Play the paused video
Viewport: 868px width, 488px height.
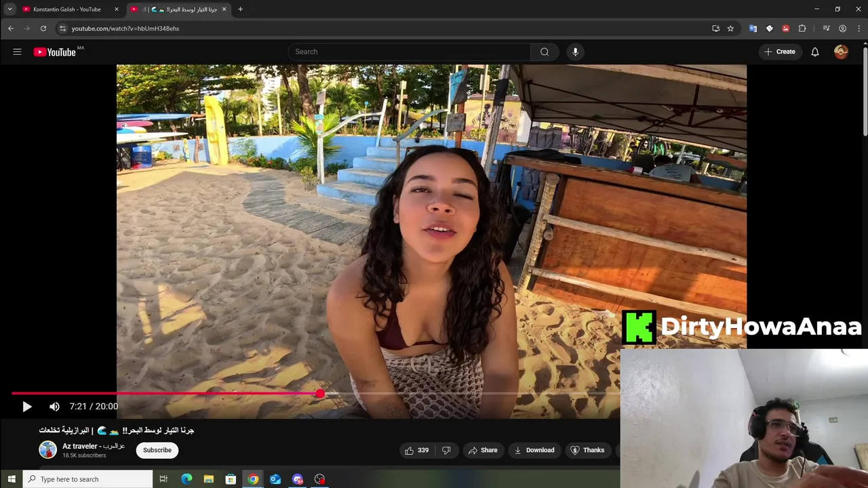click(x=26, y=407)
